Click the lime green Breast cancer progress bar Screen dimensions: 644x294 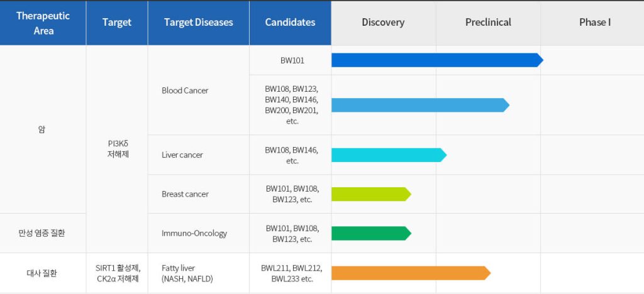point(371,194)
